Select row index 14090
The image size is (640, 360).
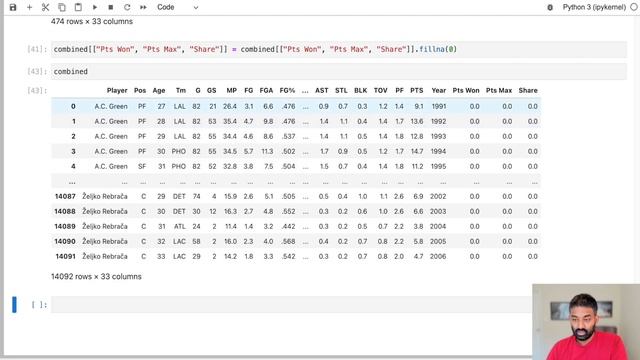pos(65,242)
